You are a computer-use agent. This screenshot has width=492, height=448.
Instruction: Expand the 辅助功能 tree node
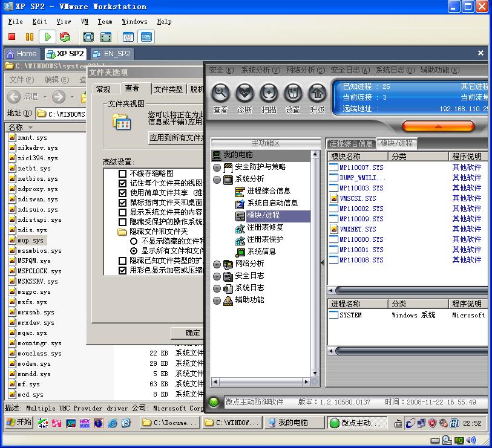tap(217, 300)
